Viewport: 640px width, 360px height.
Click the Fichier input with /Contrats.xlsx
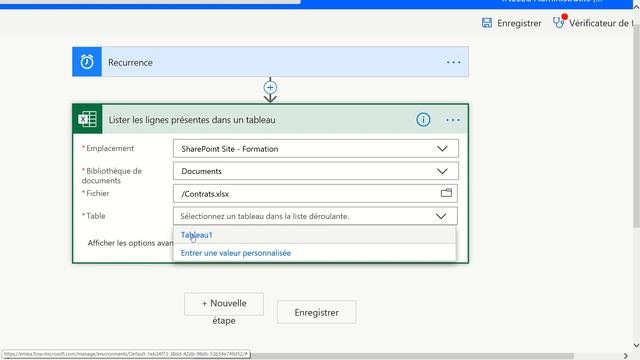click(x=315, y=193)
